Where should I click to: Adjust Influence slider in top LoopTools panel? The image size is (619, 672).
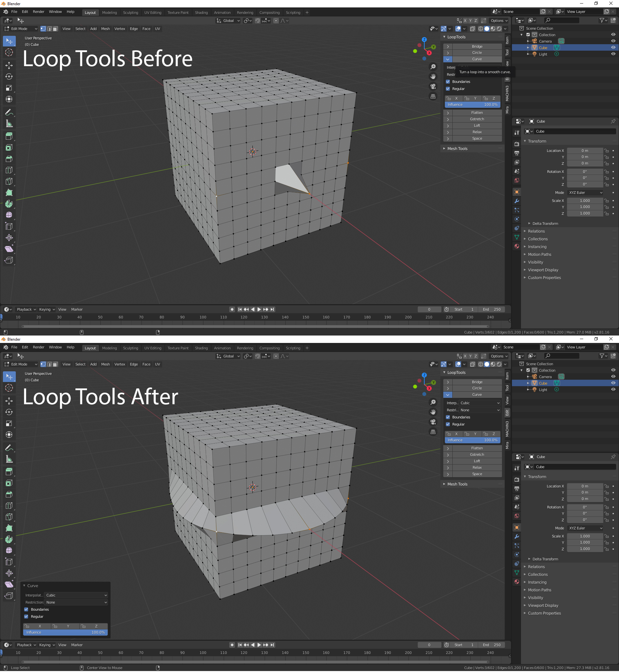point(472,105)
